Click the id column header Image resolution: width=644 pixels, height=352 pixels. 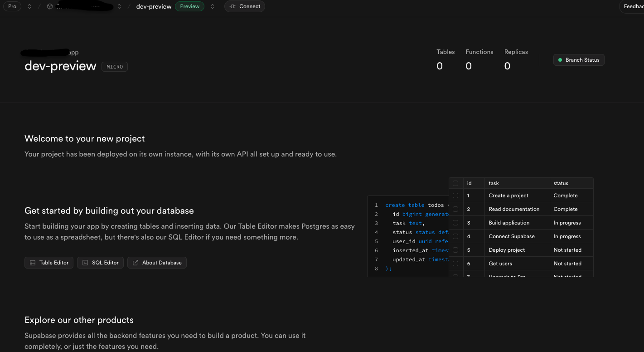[x=473, y=183]
